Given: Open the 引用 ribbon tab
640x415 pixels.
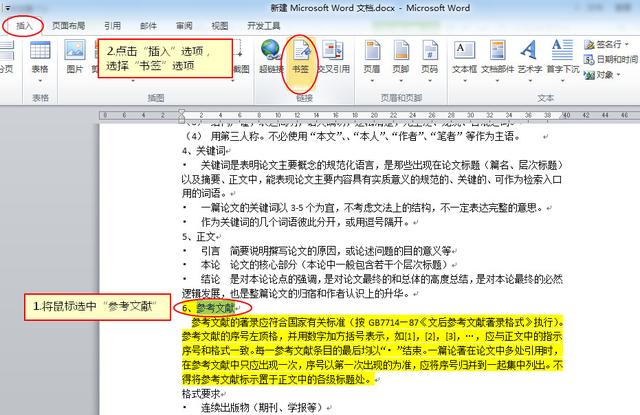Looking at the screenshot, I should [x=112, y=26].
